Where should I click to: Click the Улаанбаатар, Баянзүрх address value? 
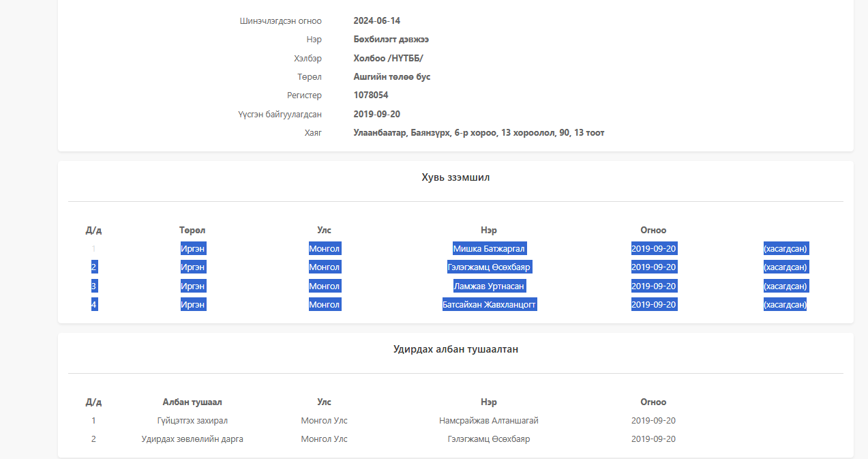479,132
